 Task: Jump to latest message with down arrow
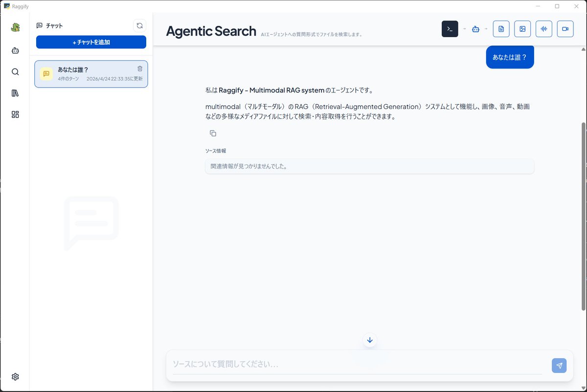coord(370,340)
